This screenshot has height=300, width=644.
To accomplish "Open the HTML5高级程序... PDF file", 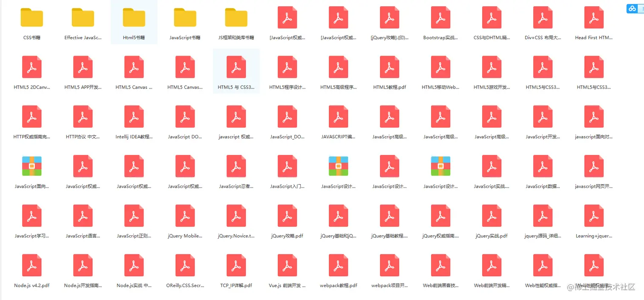I will tap(339, 67).
